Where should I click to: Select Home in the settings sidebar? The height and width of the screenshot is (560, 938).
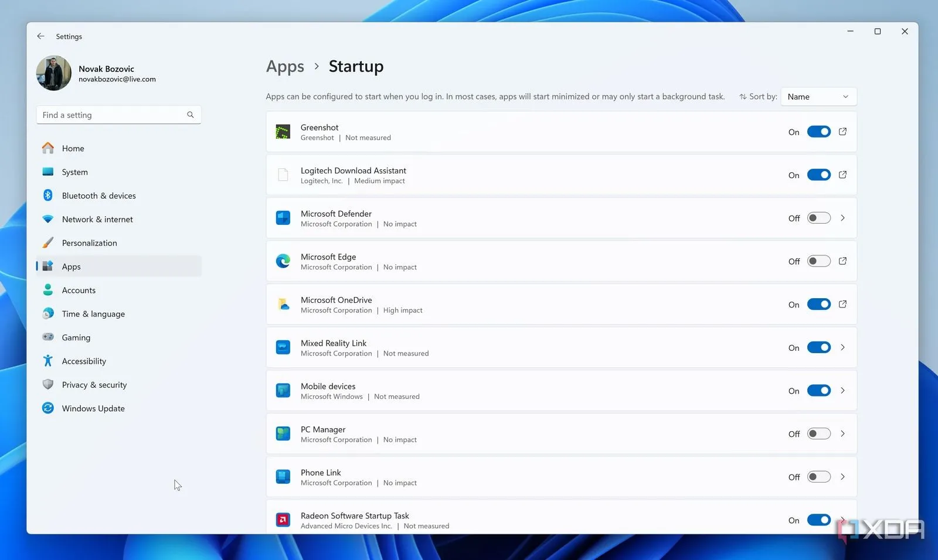[73, 148]
